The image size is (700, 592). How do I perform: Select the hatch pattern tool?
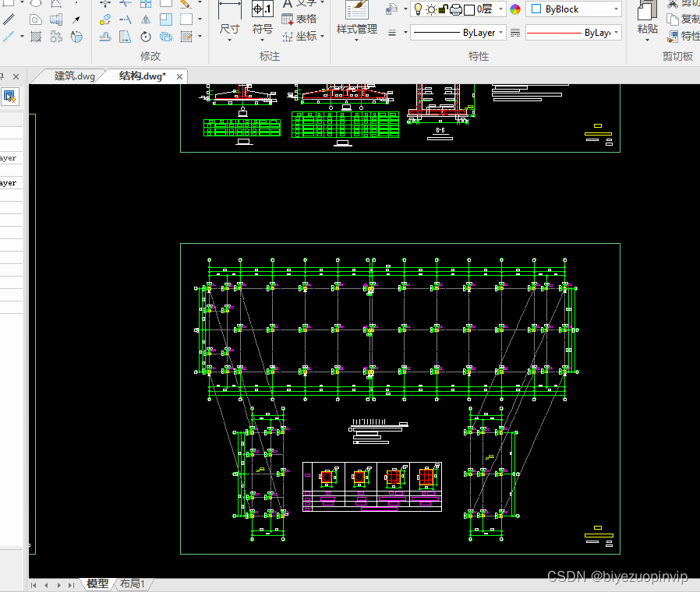(36, 37)
